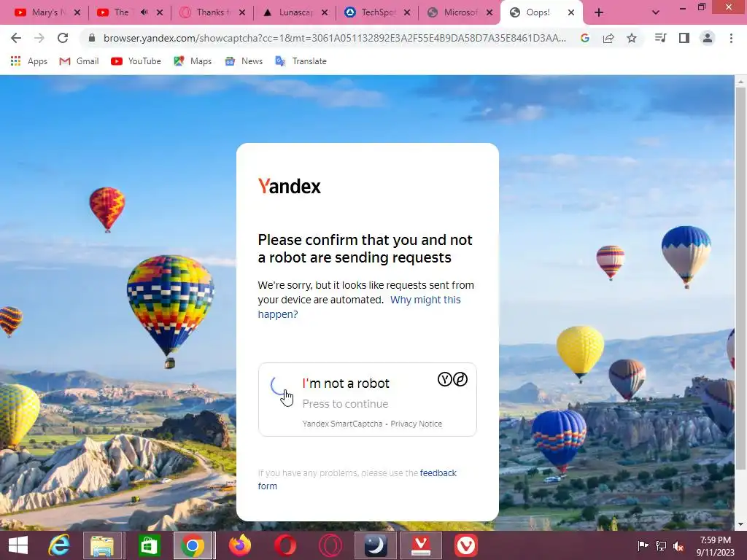Go back to the previous page

click(16, 38)
